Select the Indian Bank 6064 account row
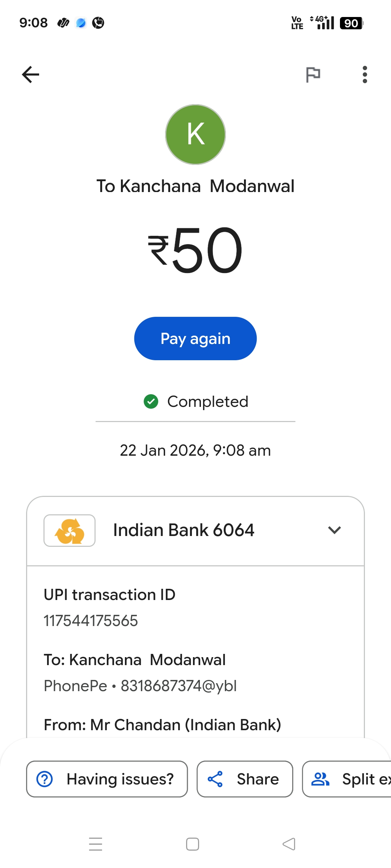 184,530
